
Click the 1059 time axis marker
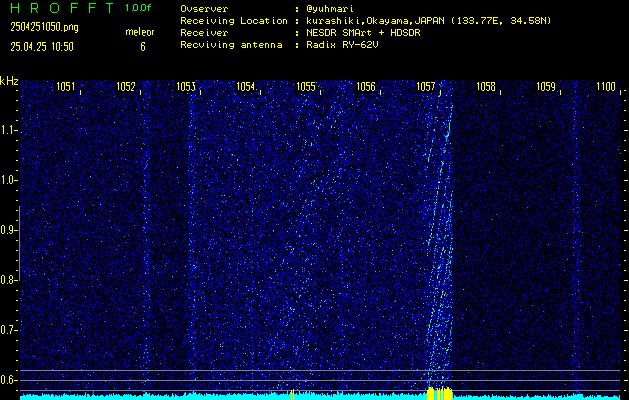pos(546,87)
